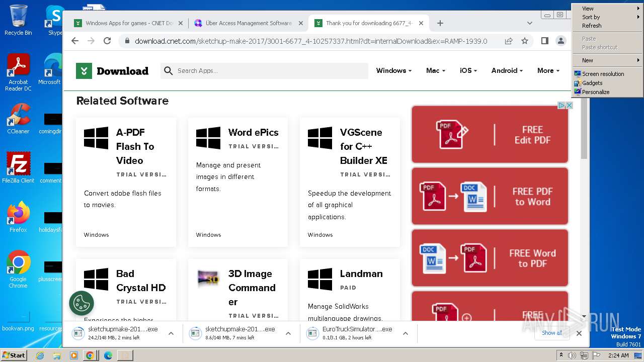
Task: Click the FREE Word to PDF ad banner
Action: point(490,258)
